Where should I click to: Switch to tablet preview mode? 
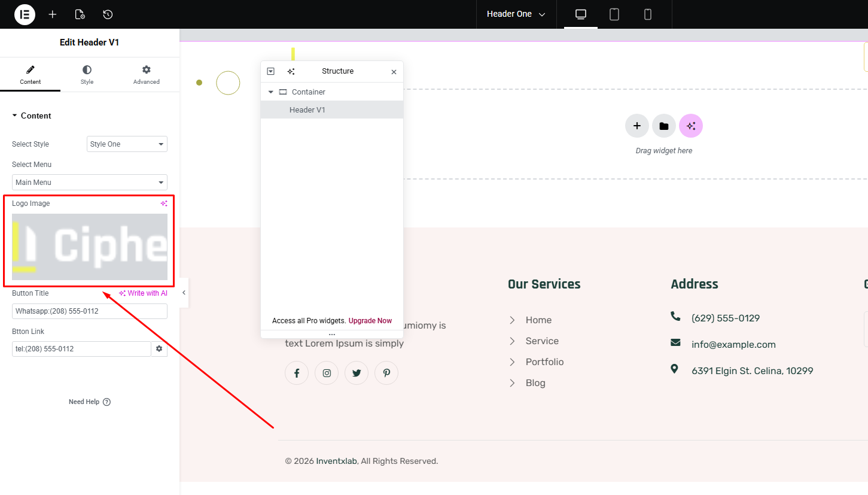[x=614, y=14]
